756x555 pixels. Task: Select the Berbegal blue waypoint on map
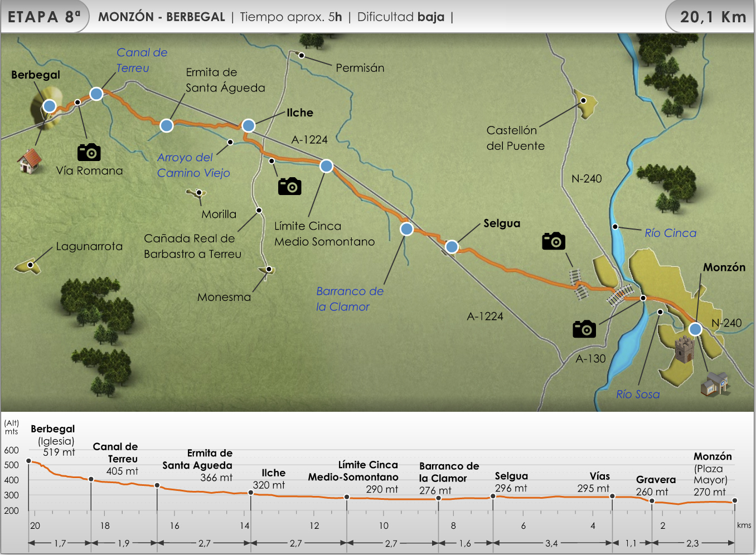(x=50, y=106)
